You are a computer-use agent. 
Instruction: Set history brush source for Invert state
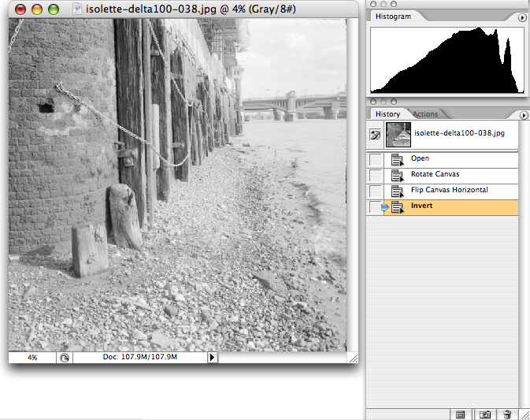375,206
